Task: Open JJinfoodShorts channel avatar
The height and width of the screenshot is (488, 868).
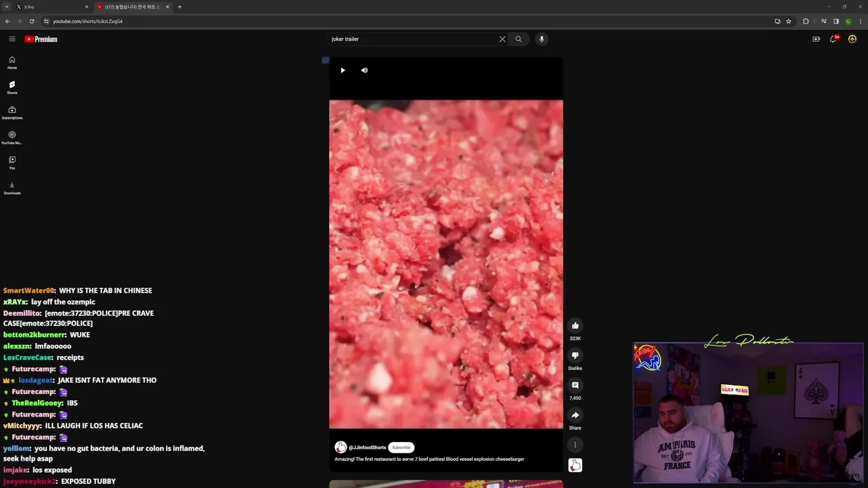Action: [340, 447]
